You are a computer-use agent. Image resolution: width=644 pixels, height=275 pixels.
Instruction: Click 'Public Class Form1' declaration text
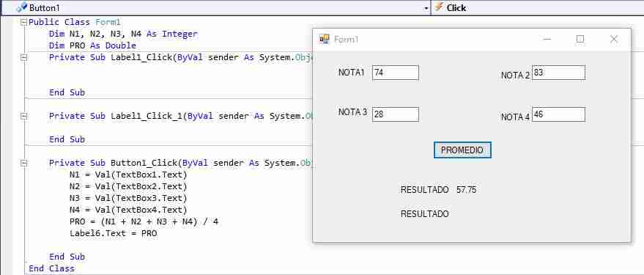point(74,22)
